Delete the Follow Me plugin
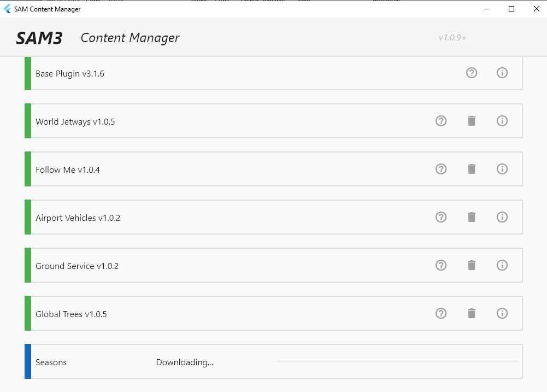547x392 pixels. tap(472, 169)
